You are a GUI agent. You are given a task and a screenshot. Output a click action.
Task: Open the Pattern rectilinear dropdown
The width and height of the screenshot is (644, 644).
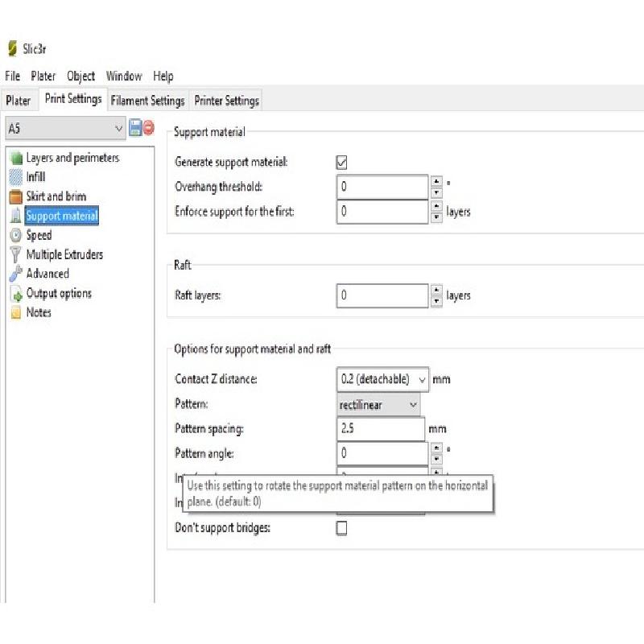(x=378, y=405)
